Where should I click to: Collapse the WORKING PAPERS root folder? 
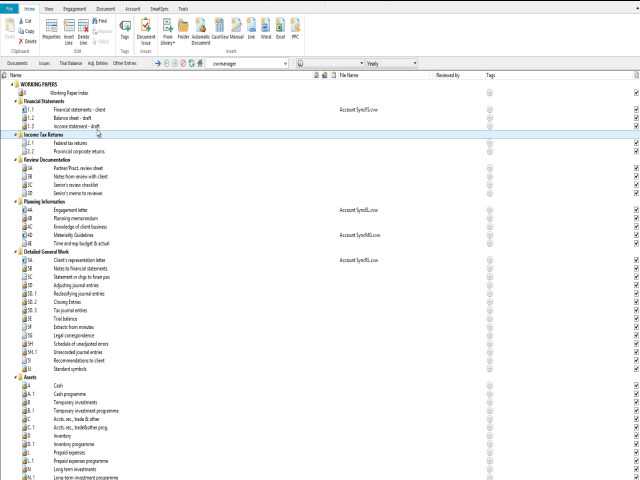pos(12,84)
